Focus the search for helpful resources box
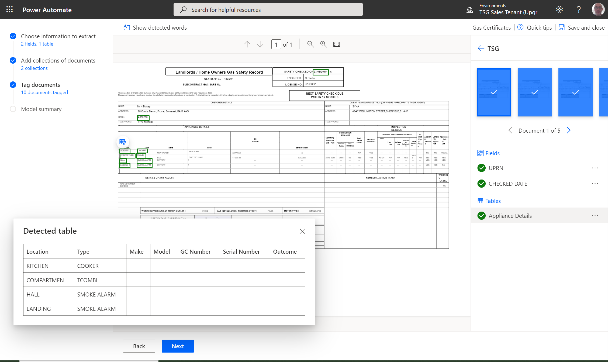The width and height of the screenshot is (608, 362). coord(268,9)
